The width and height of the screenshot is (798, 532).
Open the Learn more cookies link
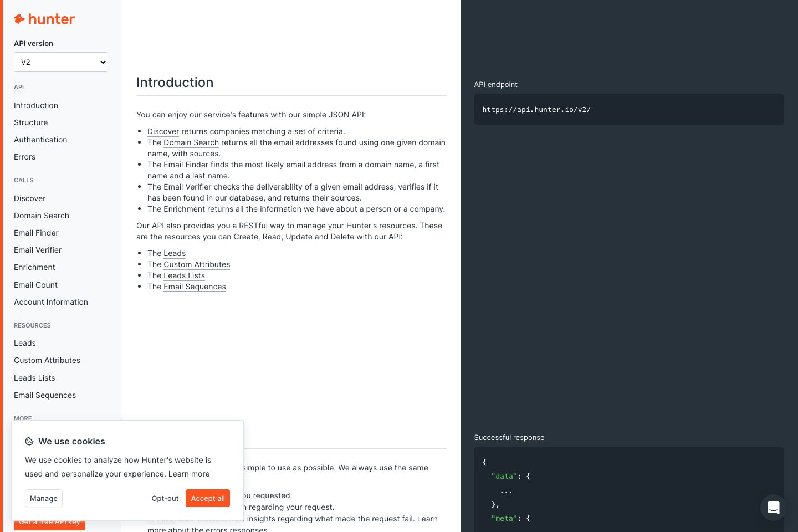189,474
